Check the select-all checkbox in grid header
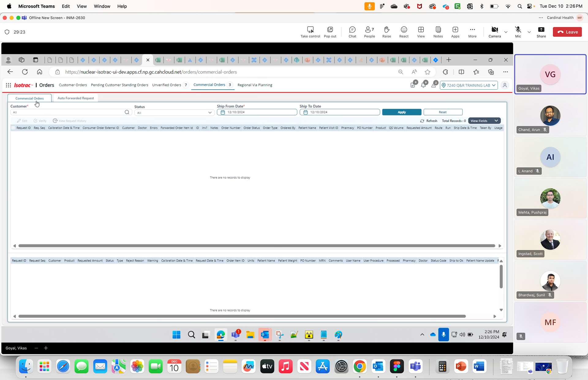 coord(13,128)
